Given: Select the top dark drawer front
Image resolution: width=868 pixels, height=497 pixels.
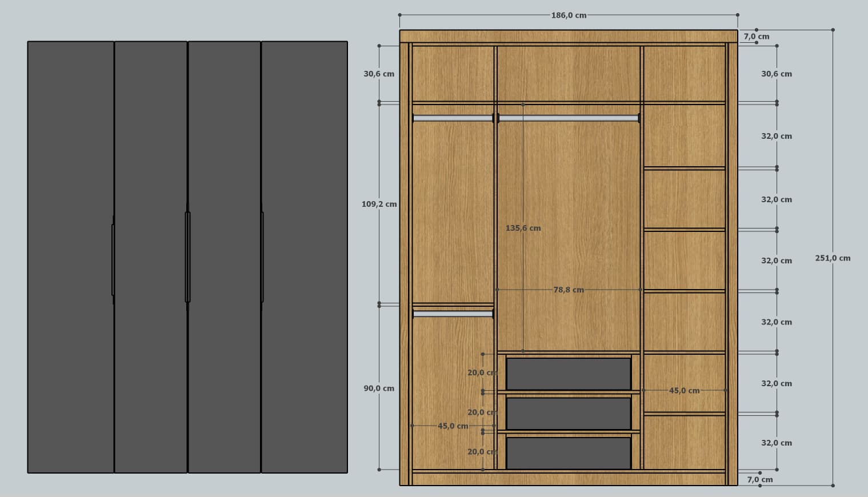Looking at the screenshot, I should (569, 374).
